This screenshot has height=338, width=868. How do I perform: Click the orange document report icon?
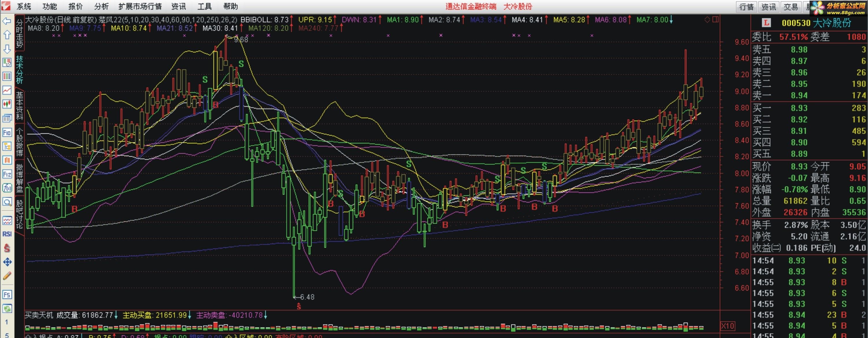(7, 160)
